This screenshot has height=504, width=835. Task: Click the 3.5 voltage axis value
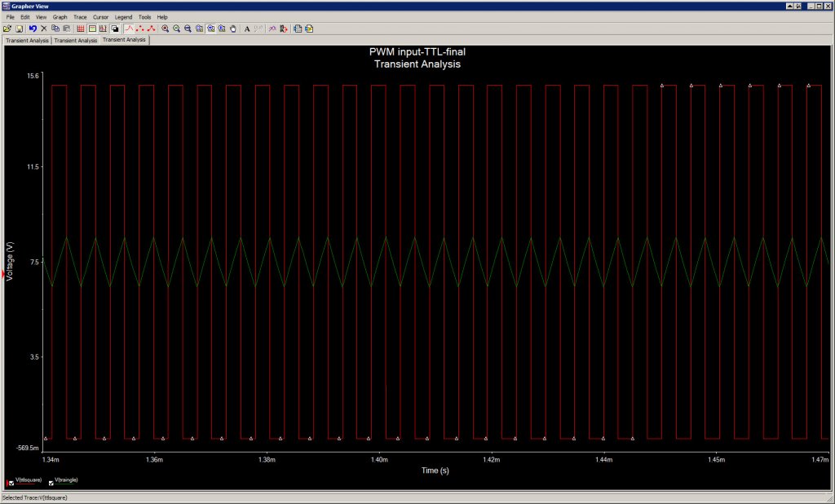tap(34, 356)
